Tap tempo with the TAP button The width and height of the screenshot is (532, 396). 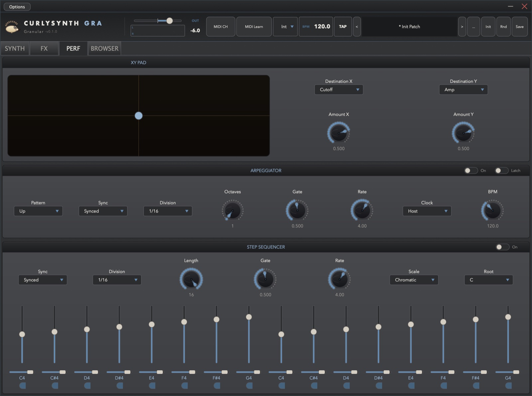click(343, 27)
